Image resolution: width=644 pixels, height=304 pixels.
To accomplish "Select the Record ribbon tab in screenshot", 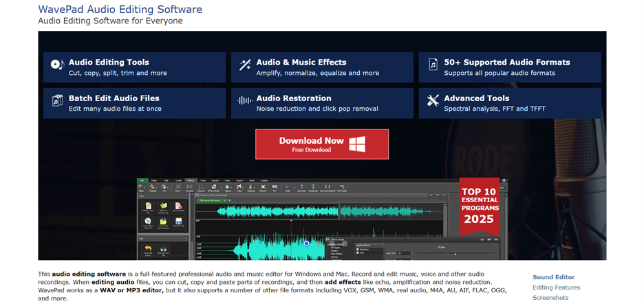I will click(x=215, y=180).
